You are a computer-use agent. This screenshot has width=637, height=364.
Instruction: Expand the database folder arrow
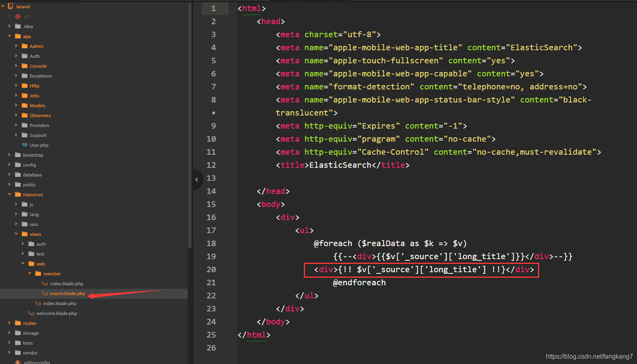10,174
